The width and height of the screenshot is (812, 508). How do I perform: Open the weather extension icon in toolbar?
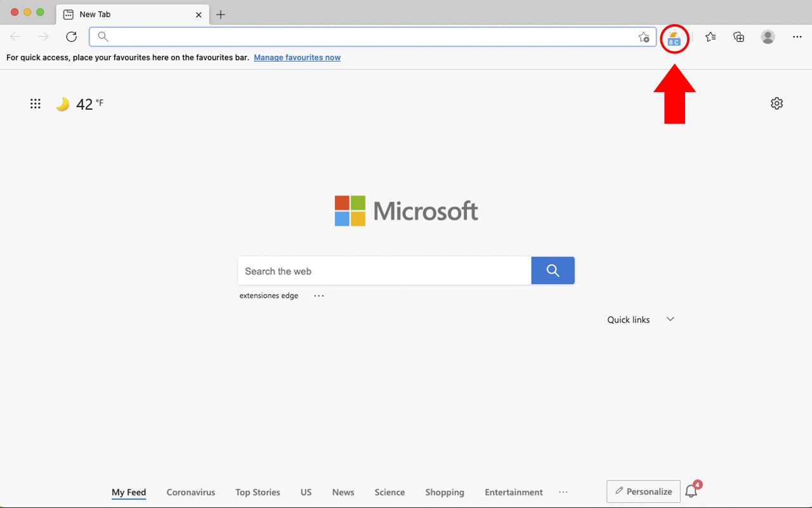[x=674, y=39]
